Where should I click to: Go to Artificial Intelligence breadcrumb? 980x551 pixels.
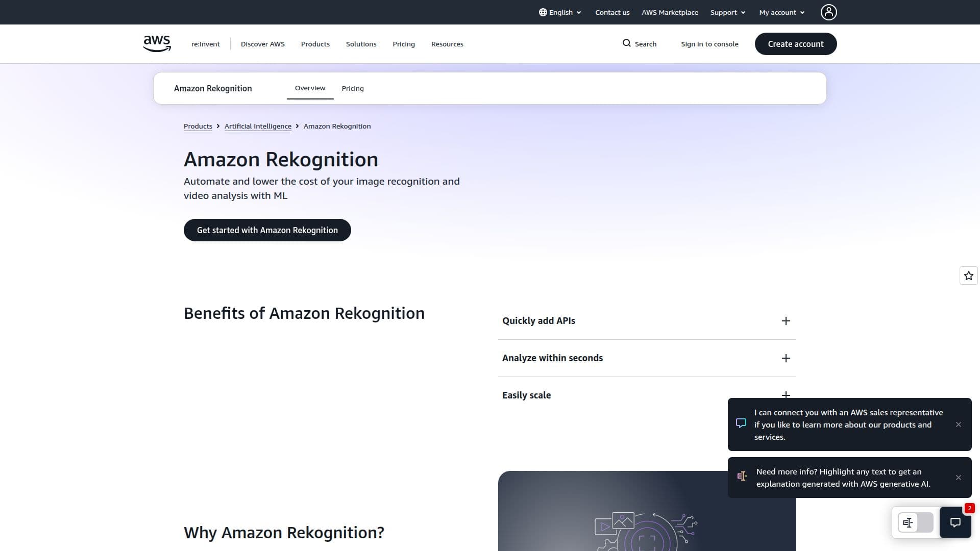[x=258, y=126]
